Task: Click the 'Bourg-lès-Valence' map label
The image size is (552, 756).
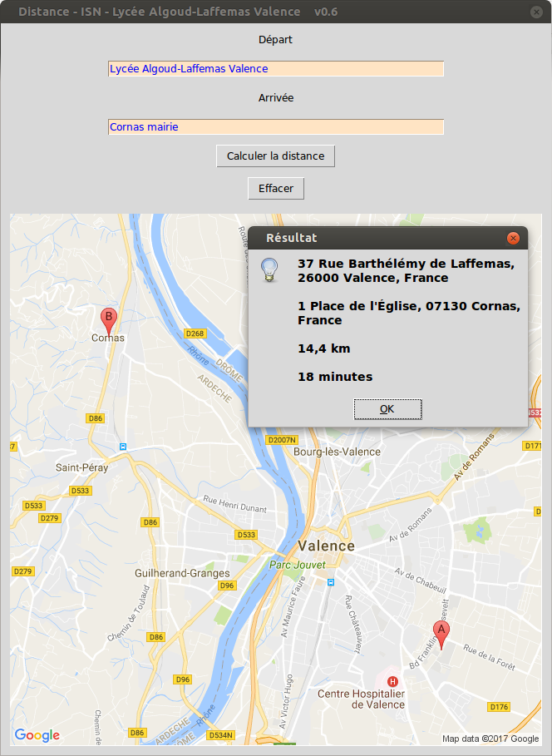Action: 337,452
